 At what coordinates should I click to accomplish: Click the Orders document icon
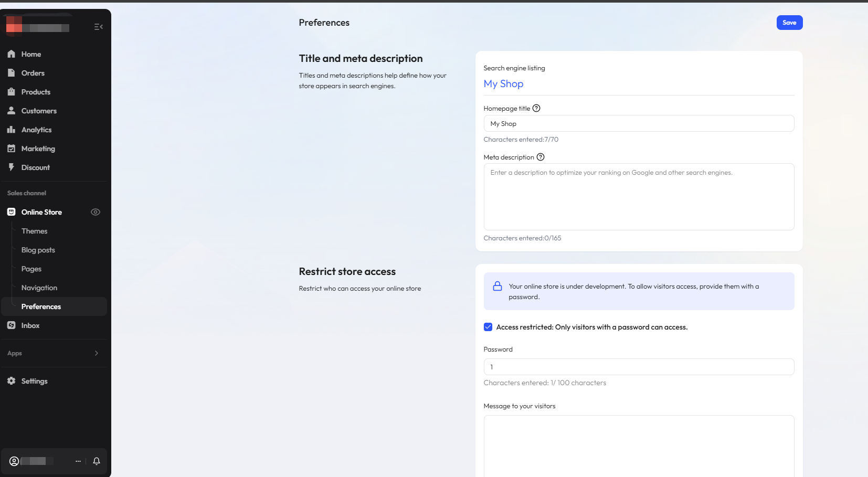pyautogui.click(x=11, y=73)
